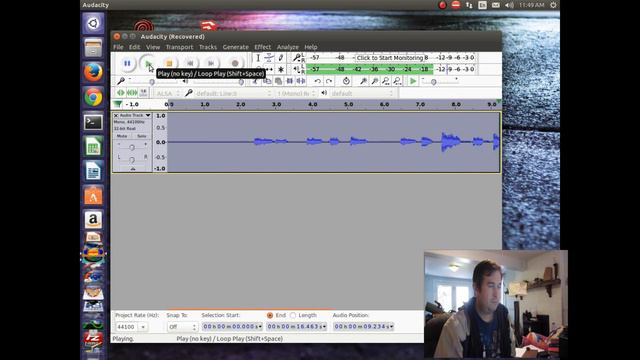The width and height of the screenshot is (640, 360).
Task: Open the Audio Track name dropdown menu
Action: [x=135, y=116]
